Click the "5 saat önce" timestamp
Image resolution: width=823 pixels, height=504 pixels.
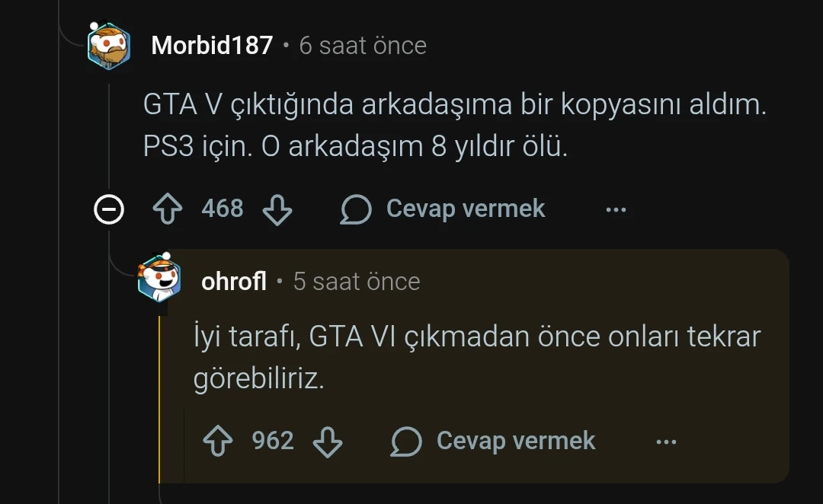pos(357,282)
